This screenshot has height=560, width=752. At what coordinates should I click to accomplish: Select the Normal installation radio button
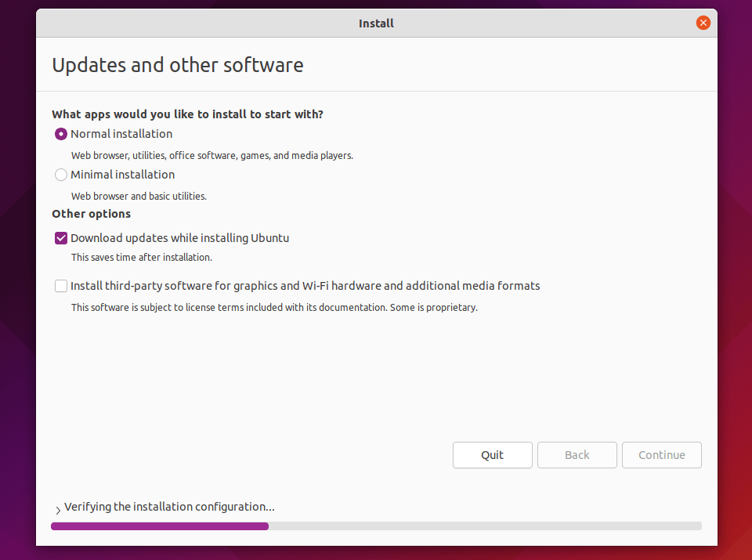point(61,134)
